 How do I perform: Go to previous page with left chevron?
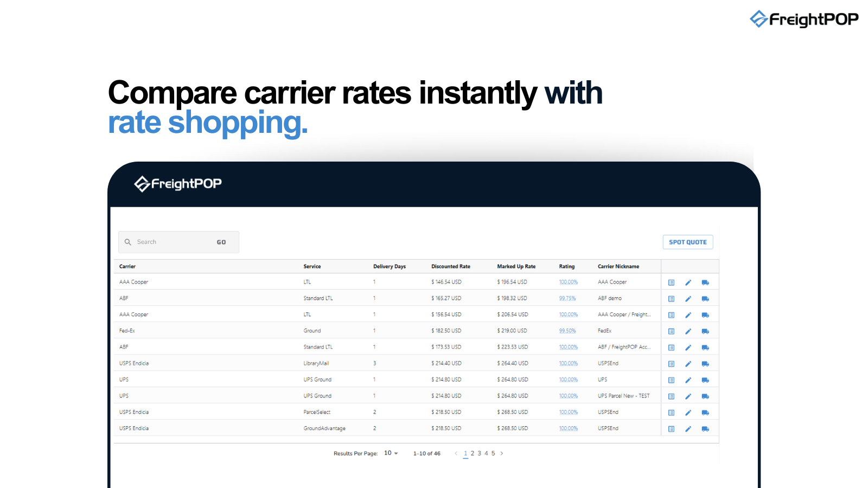tap(456, 453)
